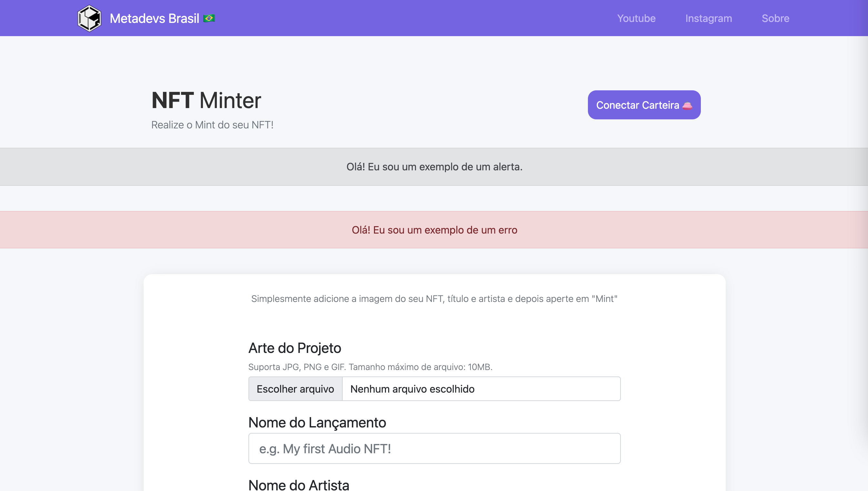The height and width of the screenshot is (491, 868).
Task: Click the Nome do Lançamento label
Action: point(317,422)
